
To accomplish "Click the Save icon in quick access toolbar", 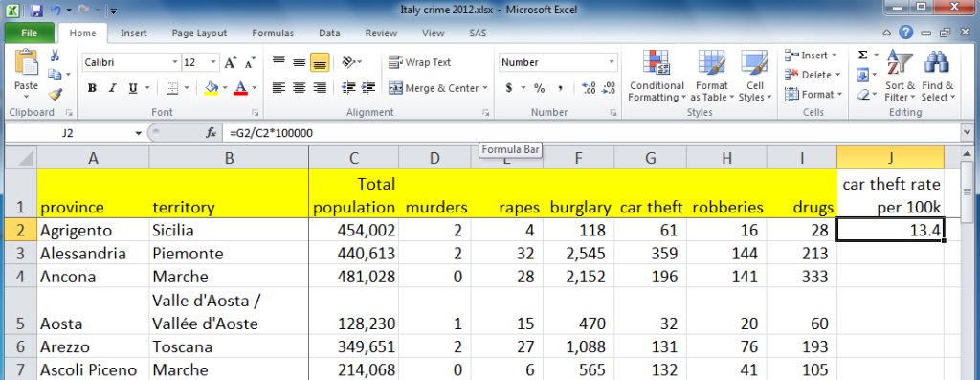I will [x=36, y=10].
